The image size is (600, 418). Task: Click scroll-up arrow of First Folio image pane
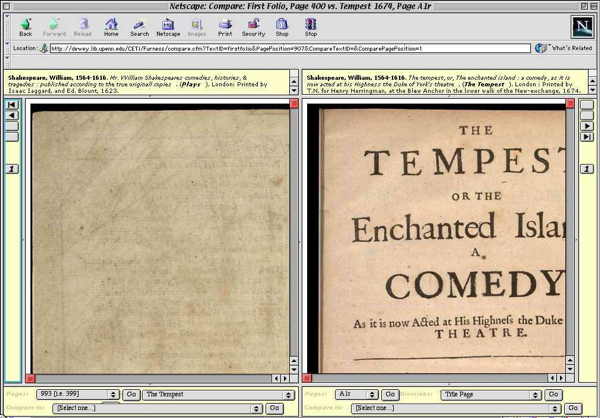pyautogui.click(x=294, y=361)
